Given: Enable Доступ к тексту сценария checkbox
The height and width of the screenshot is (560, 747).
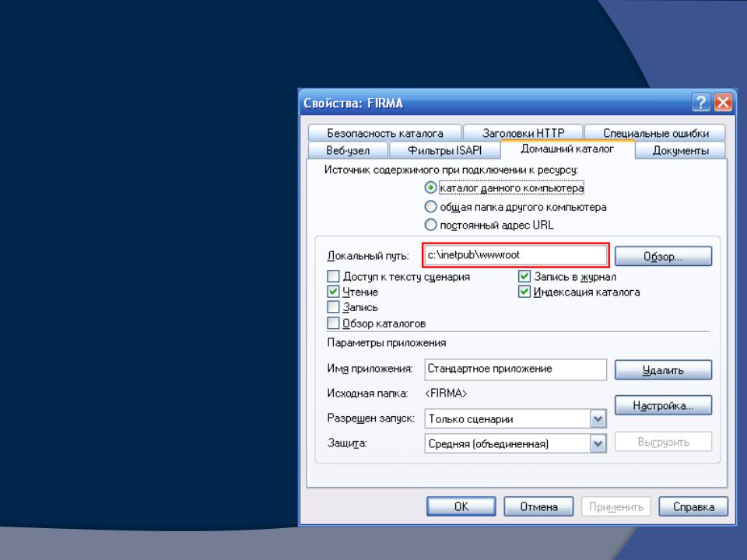Looking at the screenshot, I should [x=334, y=276].
